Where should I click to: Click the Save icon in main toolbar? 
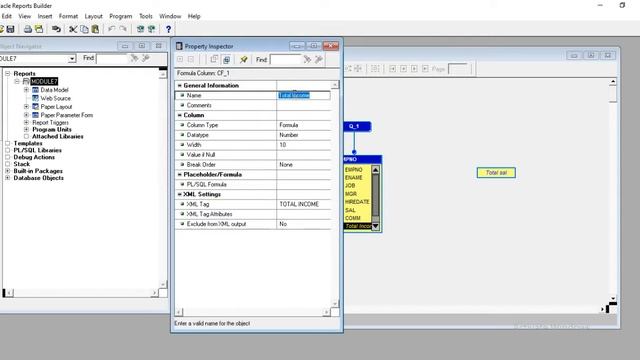(11, 29)
